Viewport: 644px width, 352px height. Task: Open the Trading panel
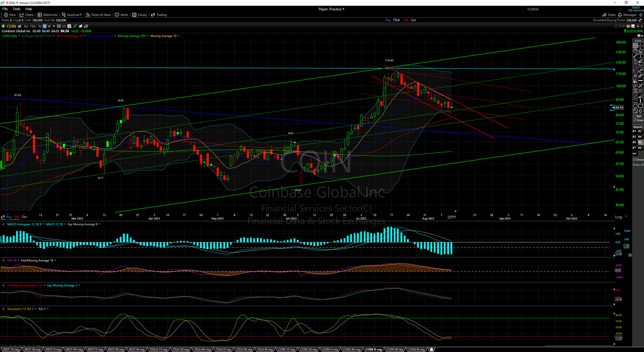(158, 15)
